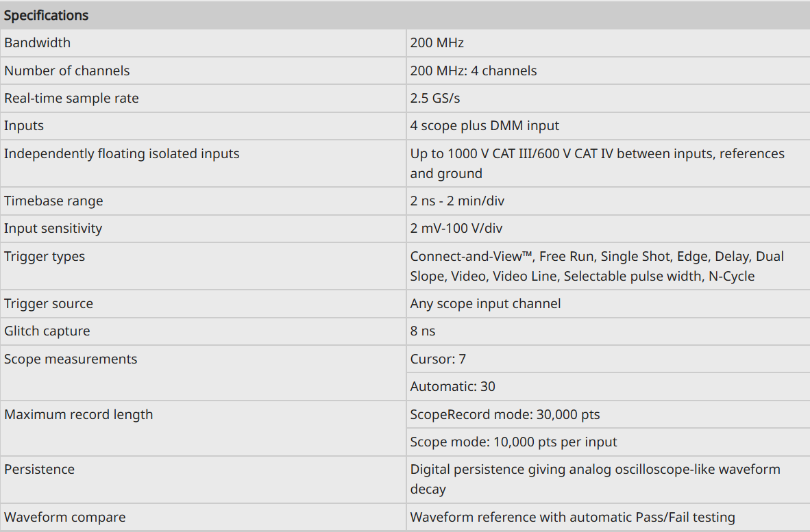Select the Cursor: 7 measurement cell
Screen dimensions: 810x532
(608, 359)
